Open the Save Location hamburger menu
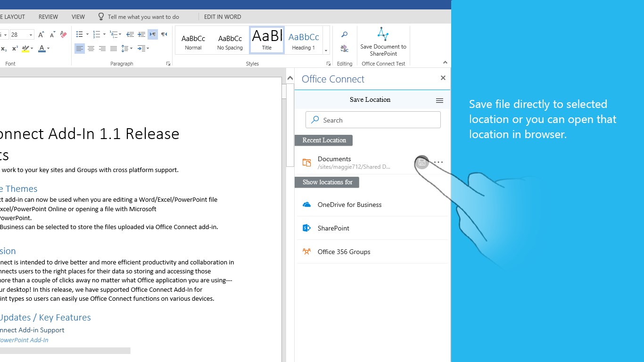Viewport: 644px width, 362px height. [x=439, y=100]
